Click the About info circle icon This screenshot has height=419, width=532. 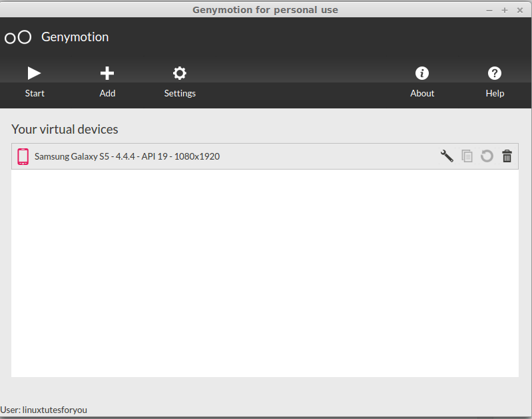pos(422,73)
